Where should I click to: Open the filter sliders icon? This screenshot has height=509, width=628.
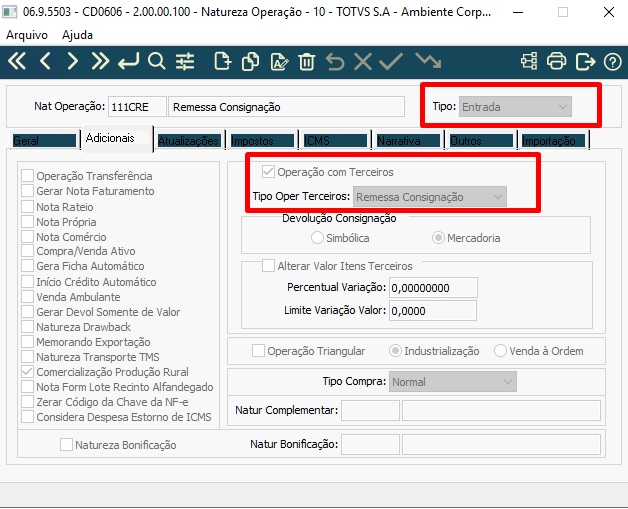tap(185, 62)
